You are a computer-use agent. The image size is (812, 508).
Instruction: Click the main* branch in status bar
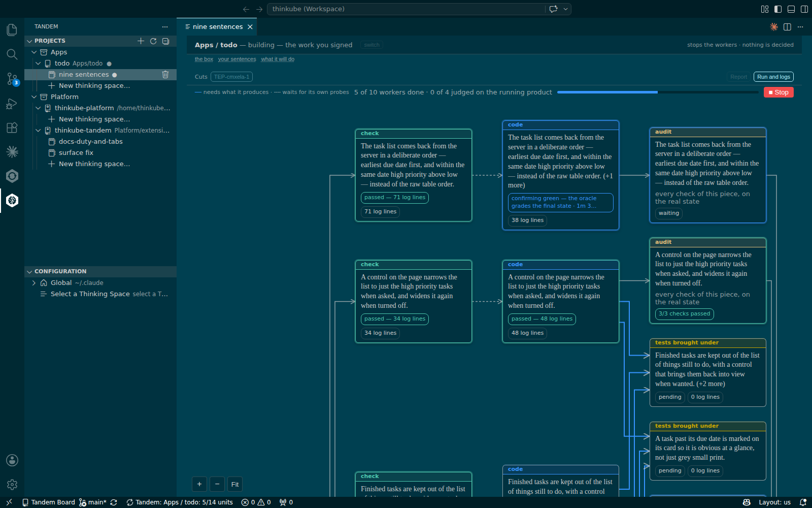point(93,502)
